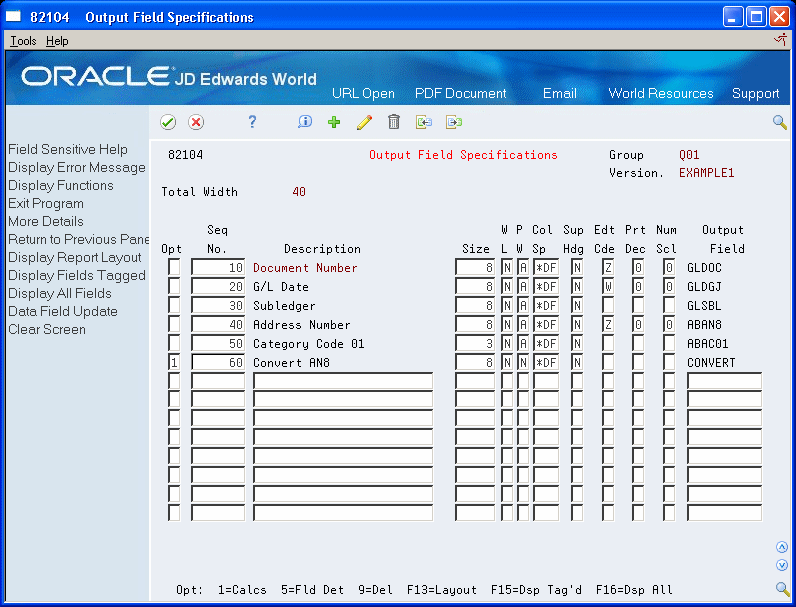The image size is (796, 607).
Task: Click the Version value EXAMPLE1
Action: [707, 173]
